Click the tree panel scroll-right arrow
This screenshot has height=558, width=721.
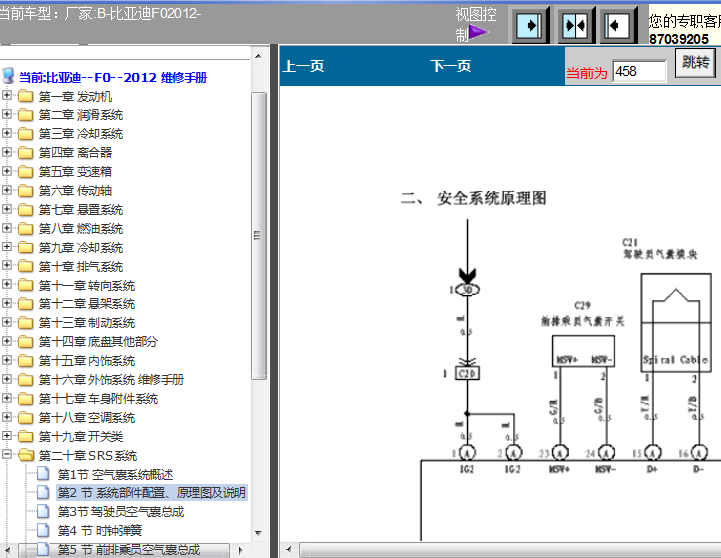point(240,550)
